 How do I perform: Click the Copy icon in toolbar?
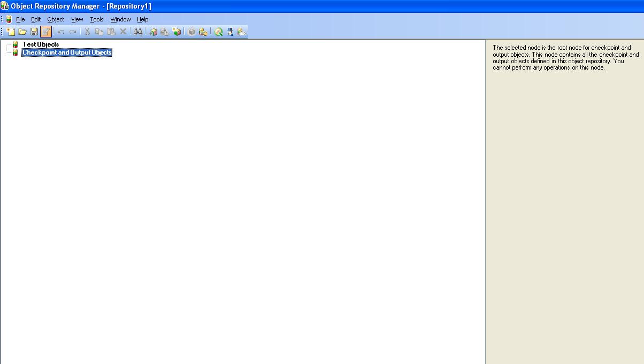coord(99,32)
